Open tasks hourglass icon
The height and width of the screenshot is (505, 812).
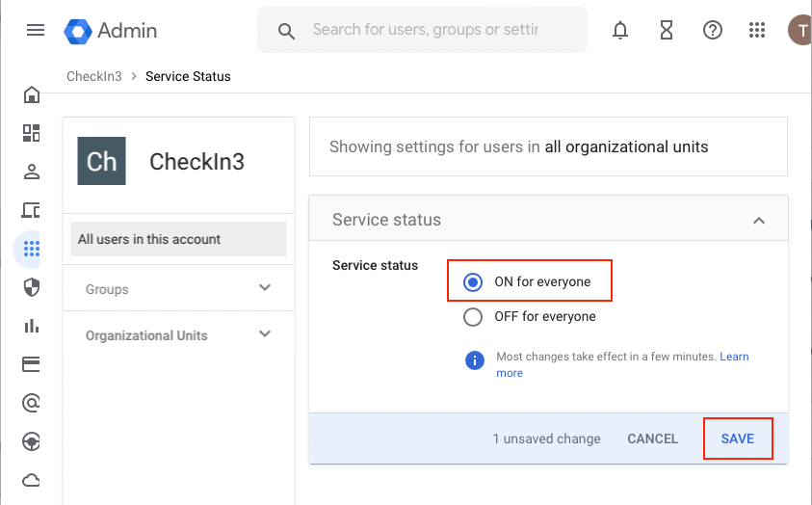point(667,30)
